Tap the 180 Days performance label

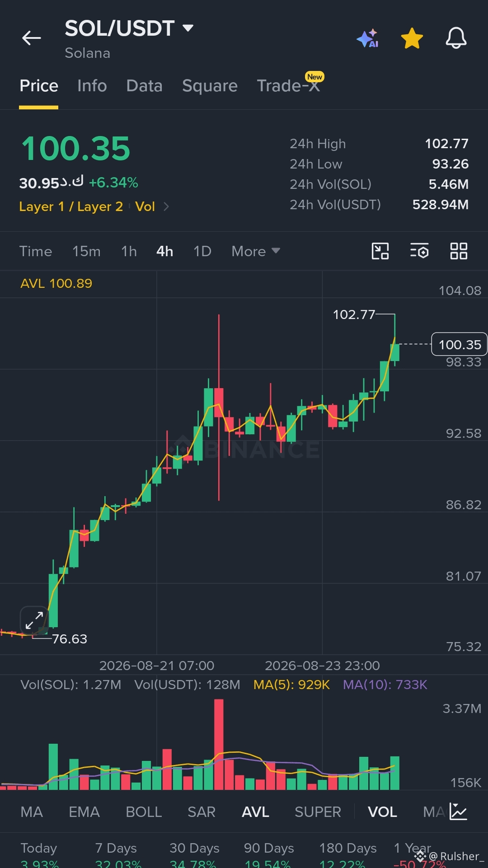point(348,848)
